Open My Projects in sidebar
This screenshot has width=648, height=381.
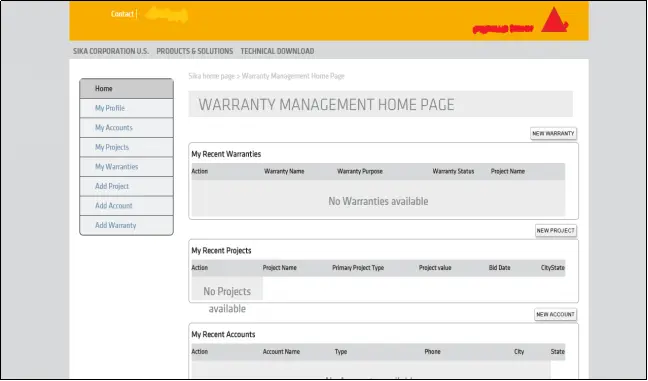[x=126, y=147]
